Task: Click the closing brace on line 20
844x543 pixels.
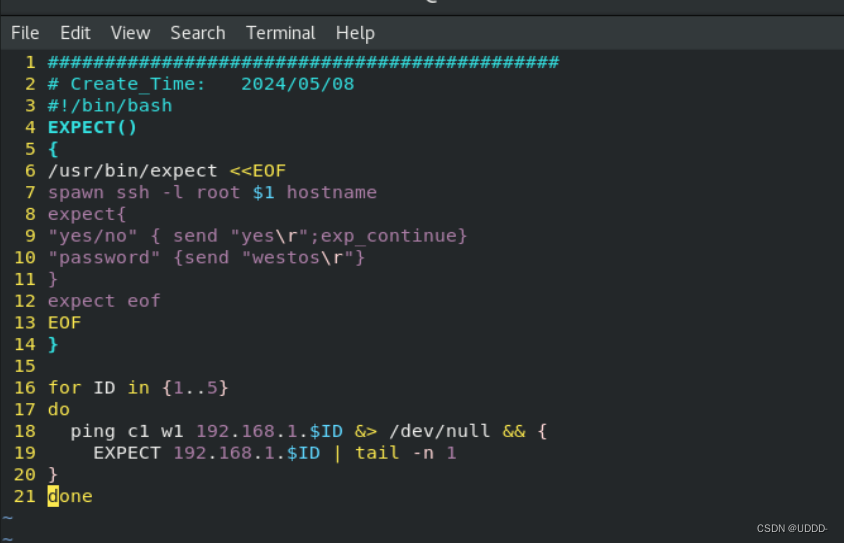Action: [53, 475]
